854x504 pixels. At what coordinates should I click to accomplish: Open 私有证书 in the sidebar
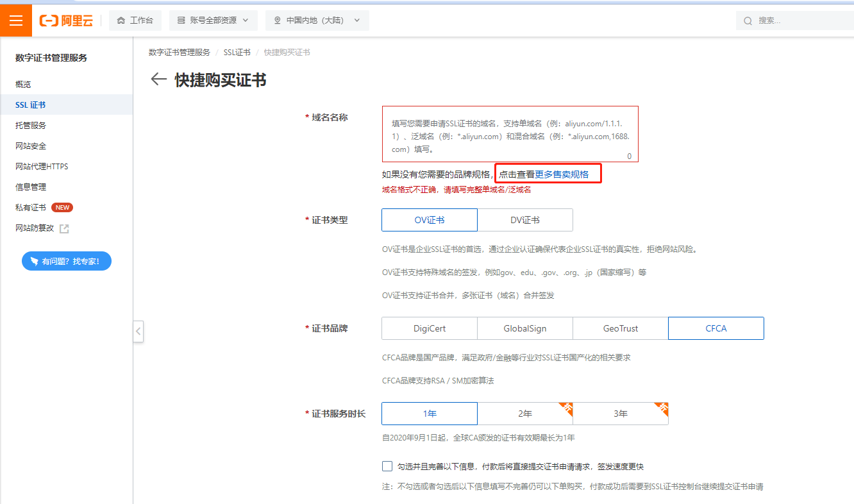(31, 207)
